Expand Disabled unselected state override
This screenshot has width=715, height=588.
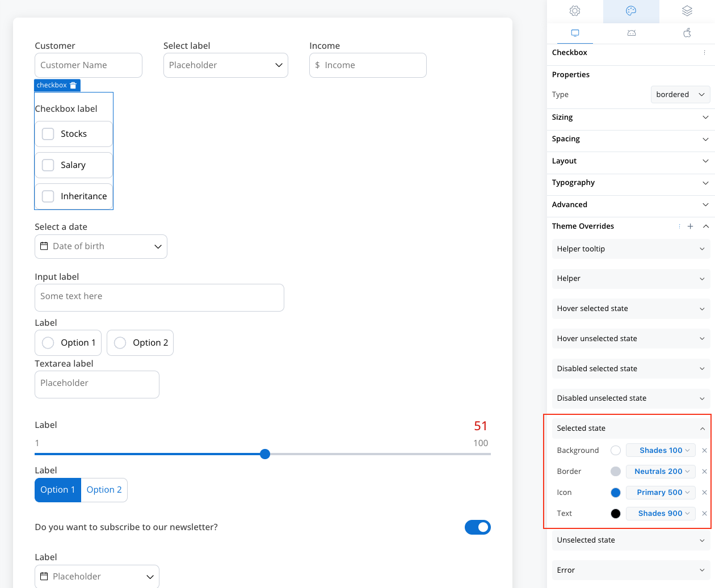[x=631, y=398]
